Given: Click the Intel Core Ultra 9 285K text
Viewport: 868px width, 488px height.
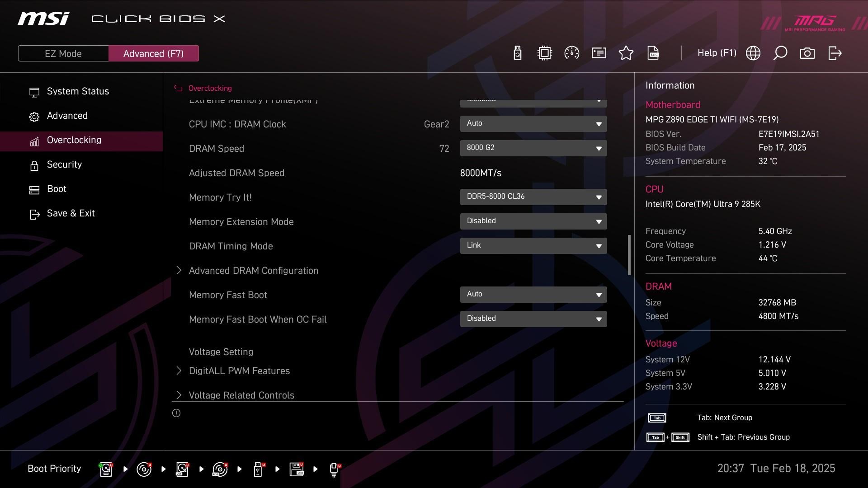Looking at the screenshot, I should pos(703,204).
